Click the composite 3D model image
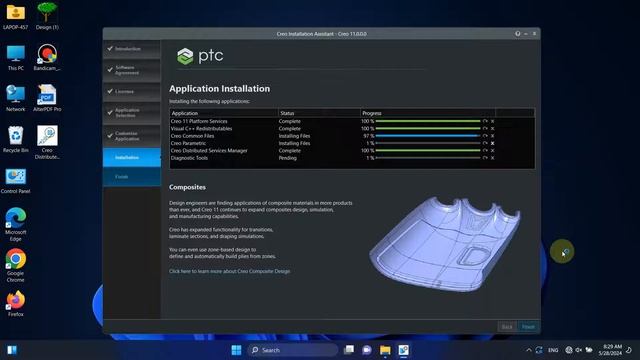This screenshot has width=640, height=360. pos(445,244)
